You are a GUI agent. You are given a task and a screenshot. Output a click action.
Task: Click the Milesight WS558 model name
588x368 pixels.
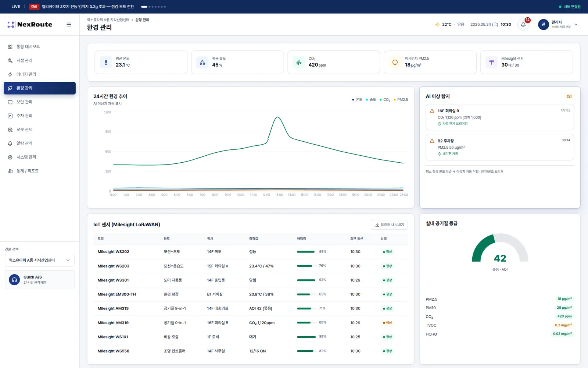click(x=114, y=351)
